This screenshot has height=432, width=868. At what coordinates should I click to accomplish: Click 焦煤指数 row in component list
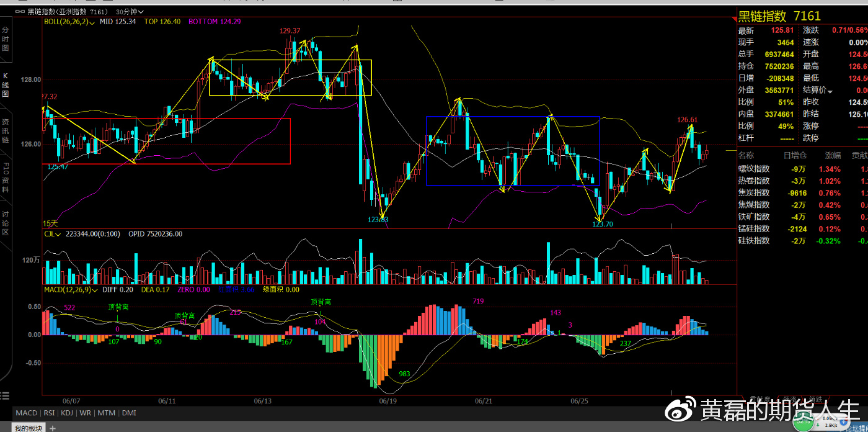pyautogui.click(x=802, y=205)
